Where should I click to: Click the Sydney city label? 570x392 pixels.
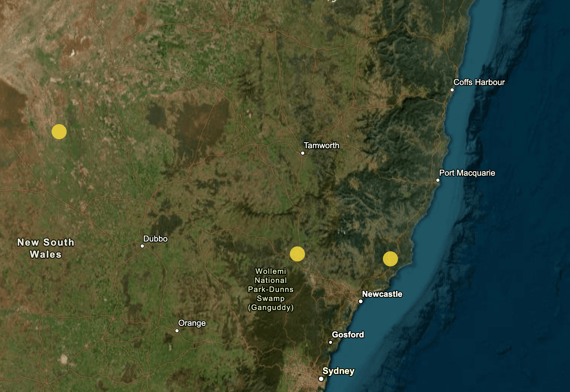coord(338,371)
